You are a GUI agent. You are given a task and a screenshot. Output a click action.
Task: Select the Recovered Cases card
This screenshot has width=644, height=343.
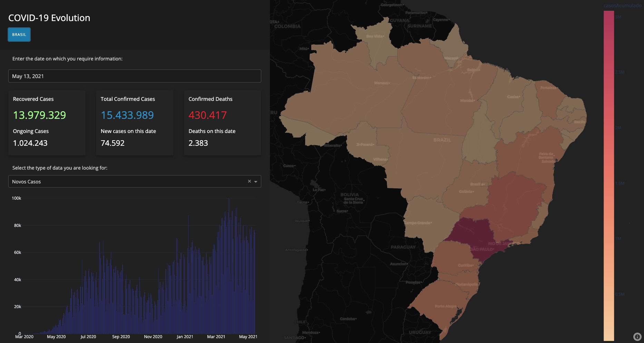(x=47, y=123)
